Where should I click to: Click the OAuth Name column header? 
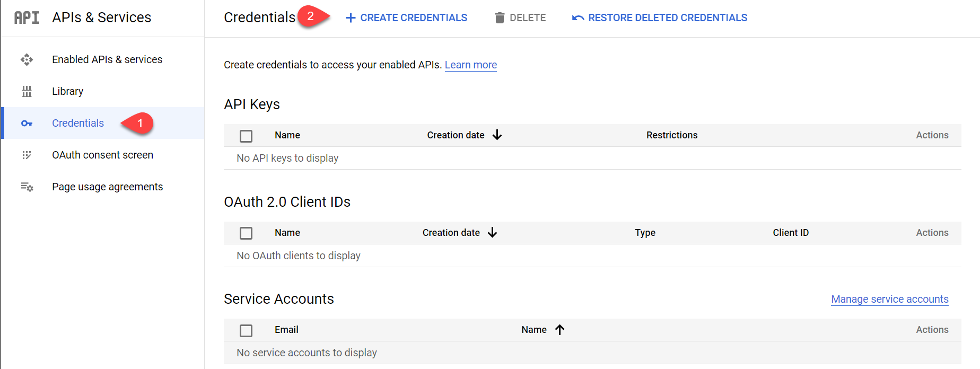click(287, 233)
